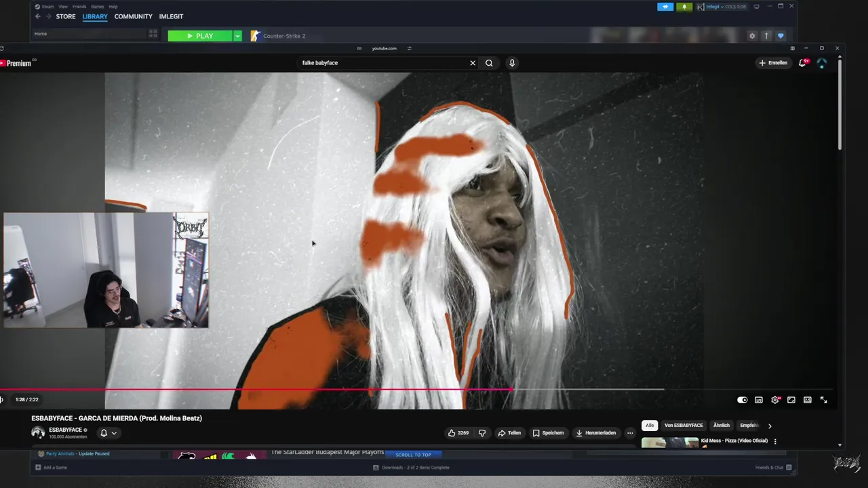Select the 'Von ESBABYFACE' filter chip
This screenshot has width=868, height=488.
pos(684,426)
